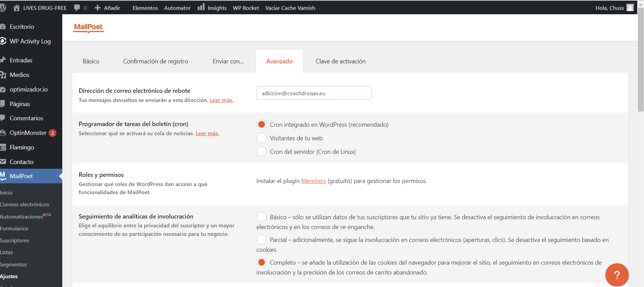Select Básico engagement tracking option

pyautogui.click(x=261, y=217)
